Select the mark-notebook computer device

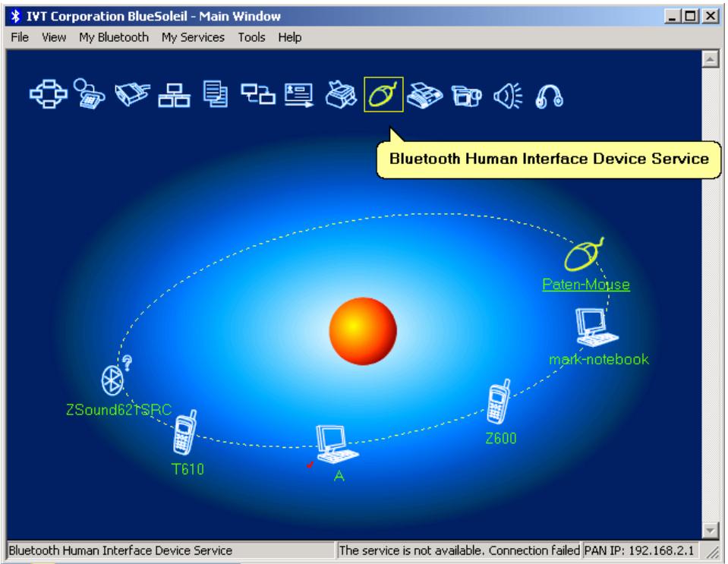pyautogui.click(x=596, y=327)
